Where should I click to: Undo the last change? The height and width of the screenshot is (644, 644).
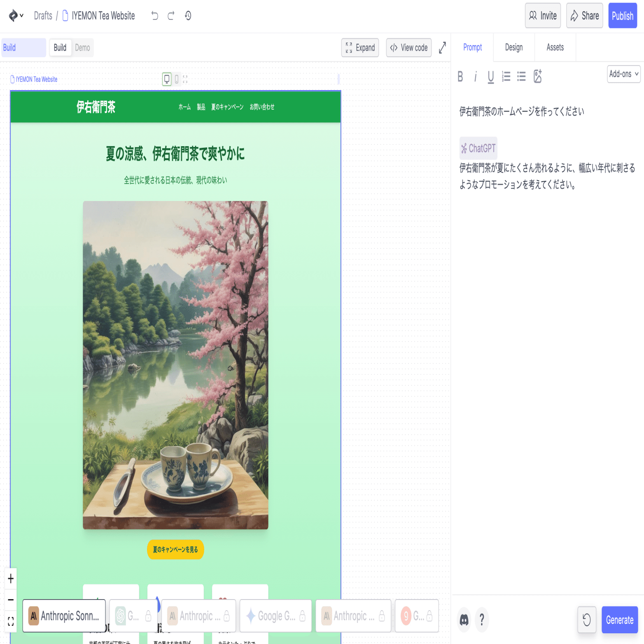[154, 16]
